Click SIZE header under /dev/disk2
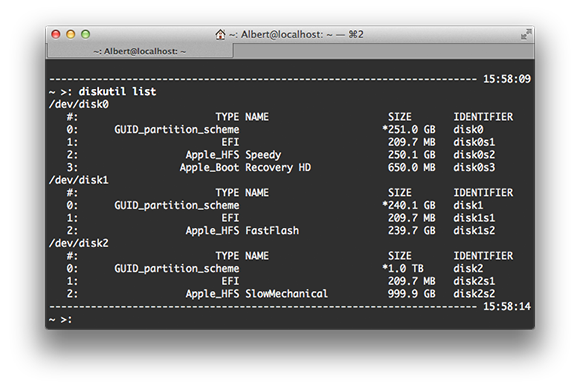This screenshot has width=580, height=388. [399, 256]
